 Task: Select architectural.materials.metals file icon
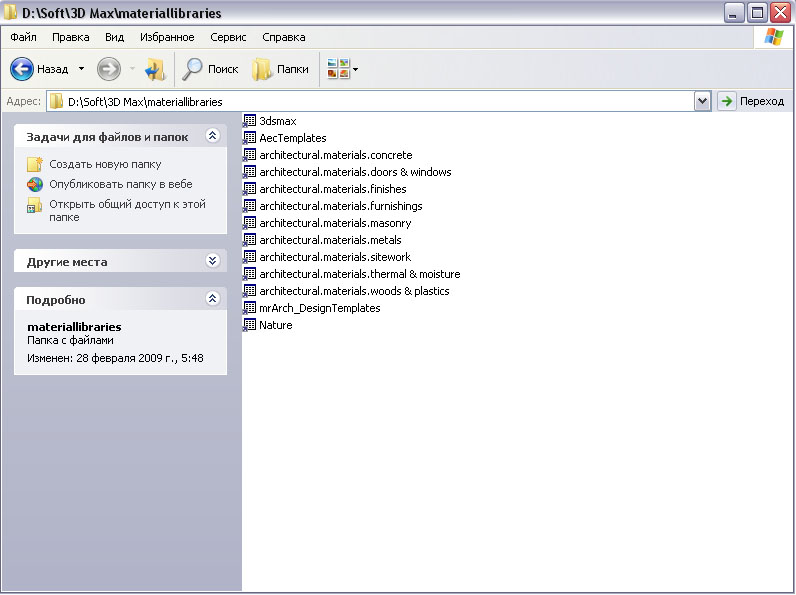(x=249, y=240)
